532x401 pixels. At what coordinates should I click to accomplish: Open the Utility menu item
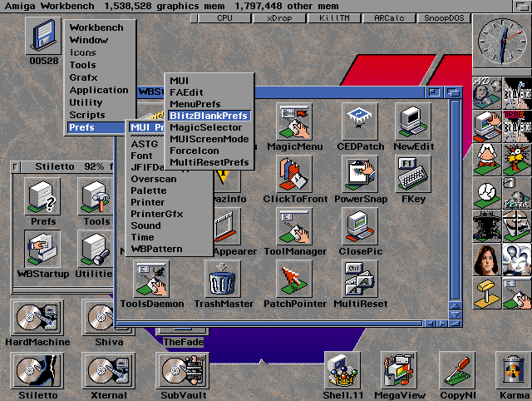[x=86, y=102]
